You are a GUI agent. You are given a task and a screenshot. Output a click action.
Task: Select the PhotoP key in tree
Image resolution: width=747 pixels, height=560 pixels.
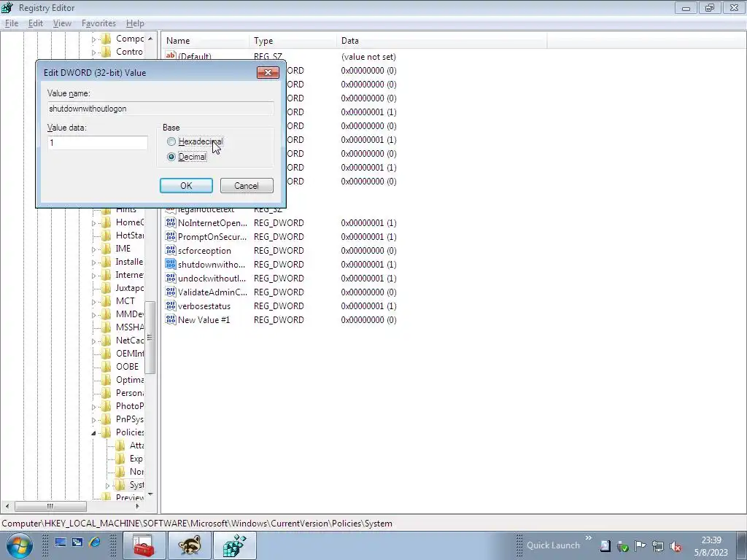[x=130, y=406]
